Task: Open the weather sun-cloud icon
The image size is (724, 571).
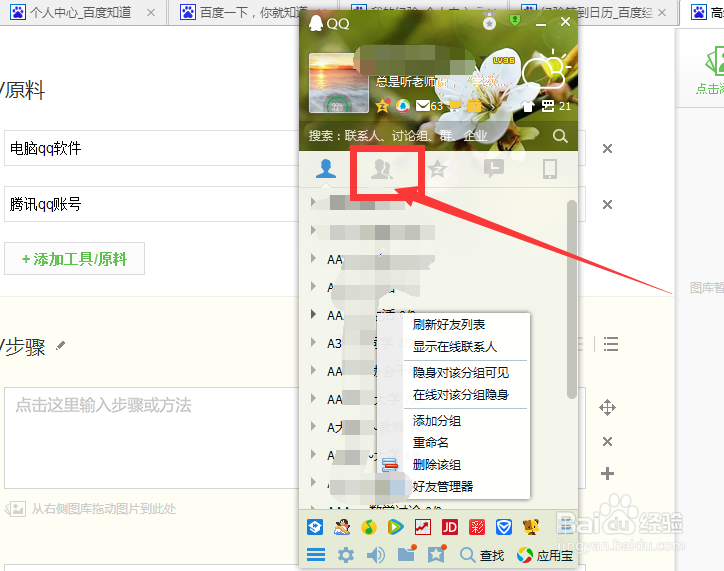Action: [x=545, y=72]
